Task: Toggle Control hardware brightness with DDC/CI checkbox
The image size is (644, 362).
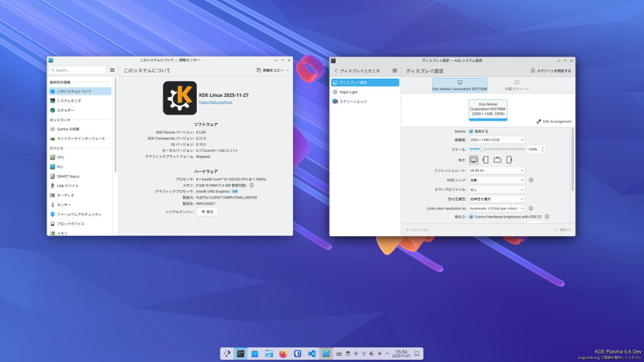Action: coord(471,217)
